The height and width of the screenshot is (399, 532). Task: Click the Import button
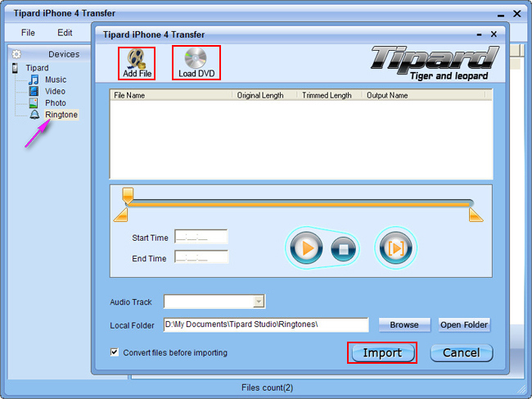[x=382, y=353]
